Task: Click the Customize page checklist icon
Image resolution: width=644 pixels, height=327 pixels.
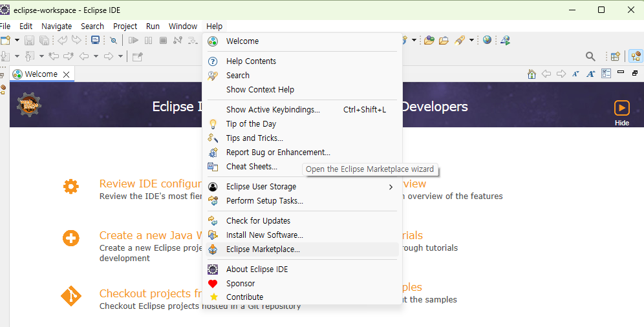Action: tap(606, 74)
